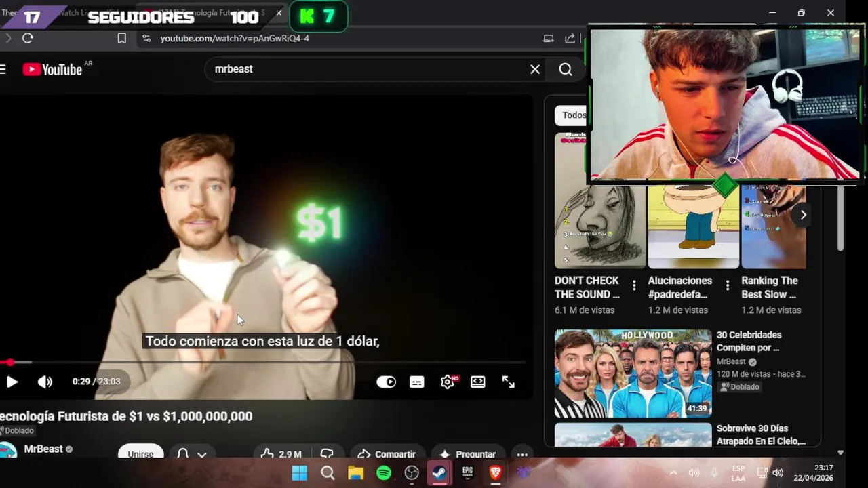Open the MrBeast channel under 30 Celebridades
Image resolution: width=868 pixels, height=488 pixels.
coord(731,362)
